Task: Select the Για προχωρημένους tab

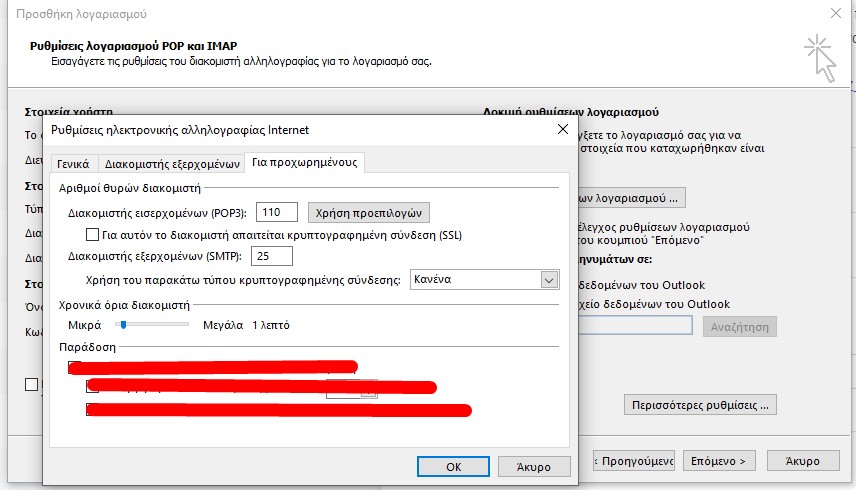Action: [306, 162]
